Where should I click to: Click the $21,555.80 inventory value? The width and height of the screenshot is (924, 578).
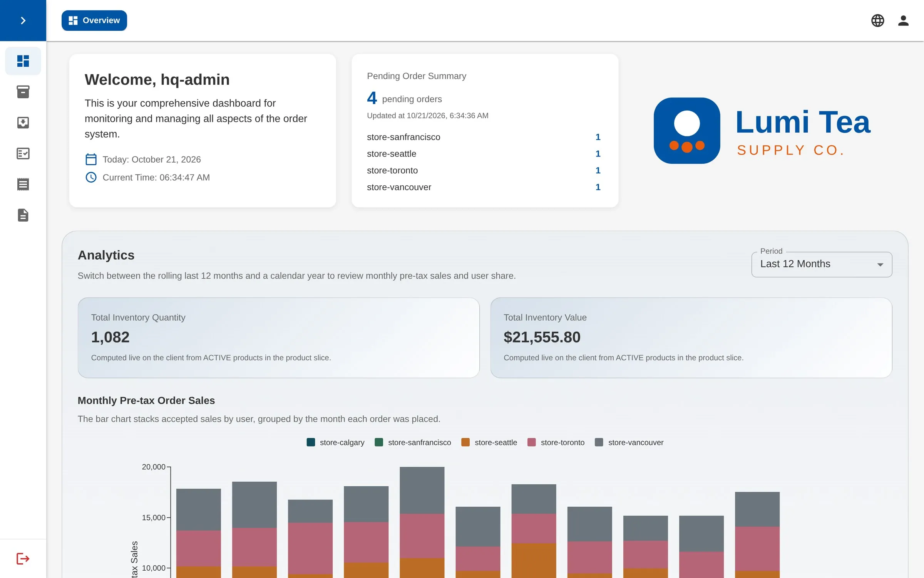542,337
